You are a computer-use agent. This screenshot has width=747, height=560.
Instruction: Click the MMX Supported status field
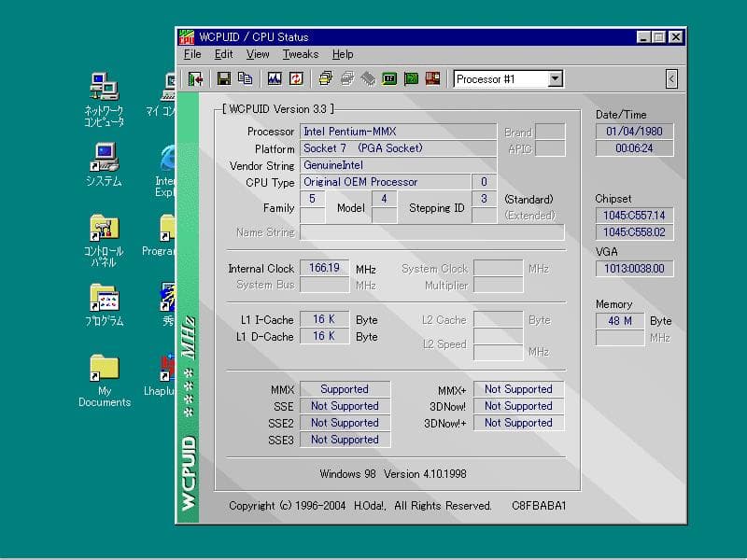pos(345,388)
